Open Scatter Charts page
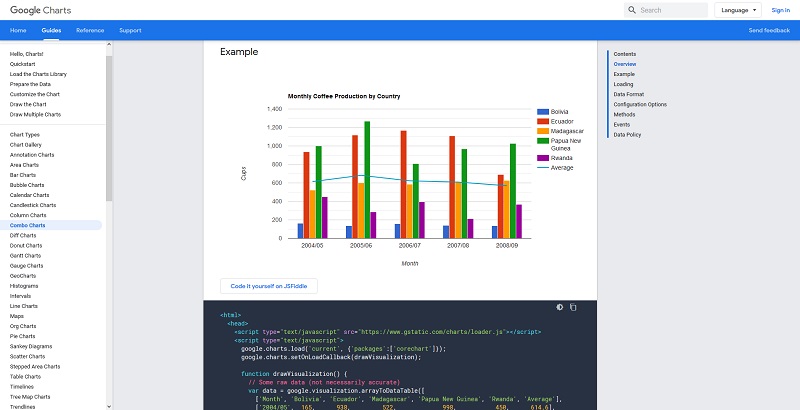The height and width of the screenshot is (410, 800). click(28, 356)
